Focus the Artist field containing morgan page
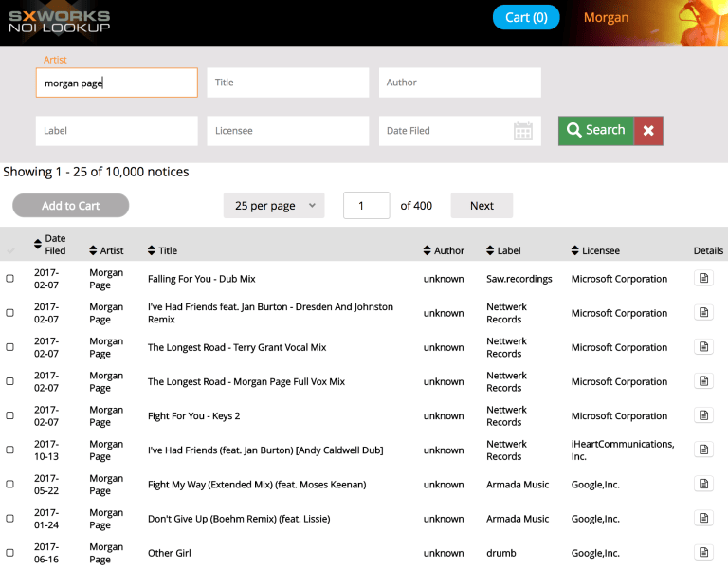The width and height of the screenshot is (728, 570). tap(117, 83)
